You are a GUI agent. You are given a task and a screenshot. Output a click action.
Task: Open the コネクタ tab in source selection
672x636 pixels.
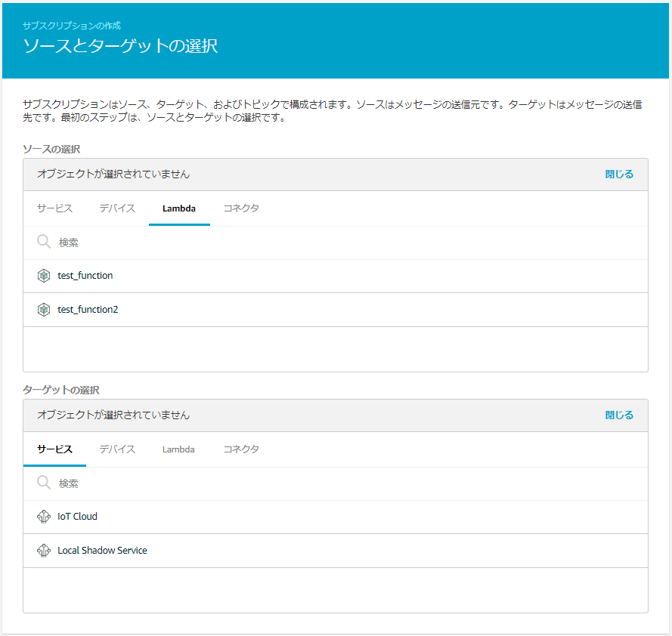click(x=241, y=208)
